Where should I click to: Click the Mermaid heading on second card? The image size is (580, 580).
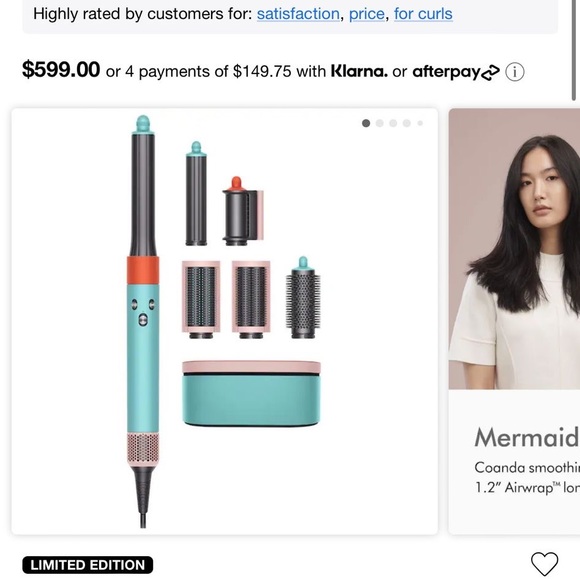tap(527, 437)
